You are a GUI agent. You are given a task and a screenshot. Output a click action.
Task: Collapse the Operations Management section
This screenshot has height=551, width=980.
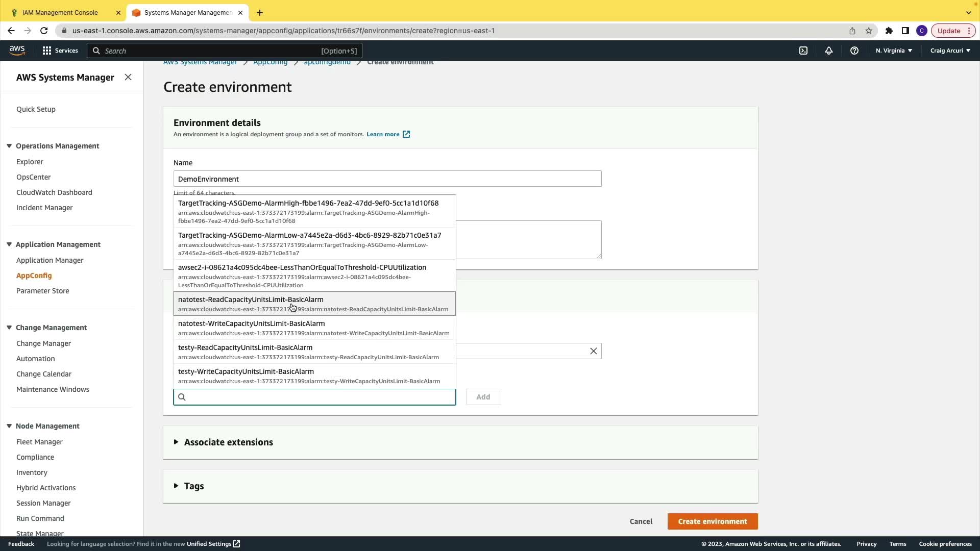pyautogui.click(x=9, y=146)
